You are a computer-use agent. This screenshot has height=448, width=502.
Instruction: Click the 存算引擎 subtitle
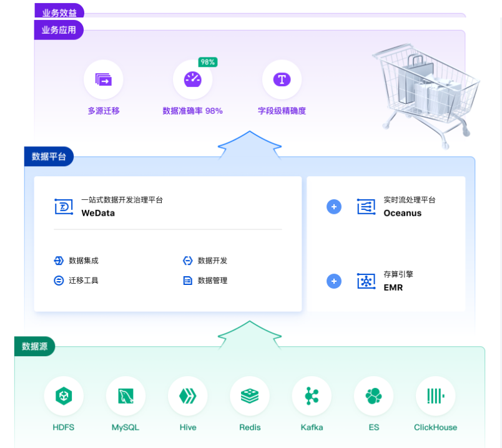pos(398,274)
